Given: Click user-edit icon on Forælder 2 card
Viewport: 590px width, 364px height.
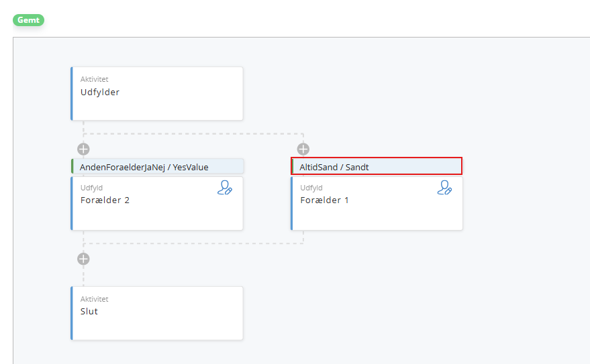Looking at the screenshot, I should tap(225, 188).
